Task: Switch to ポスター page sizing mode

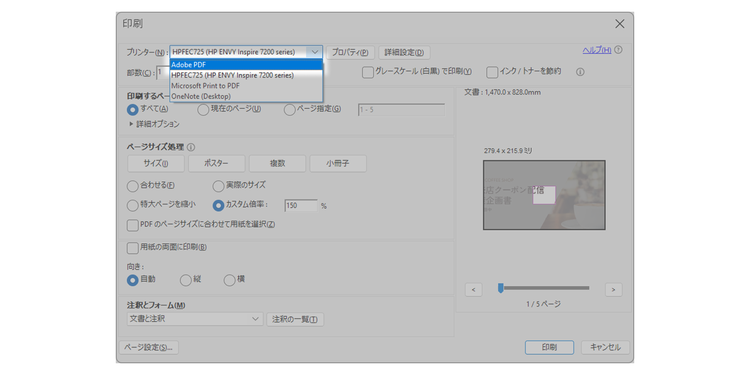Action: tap(217, 164)
